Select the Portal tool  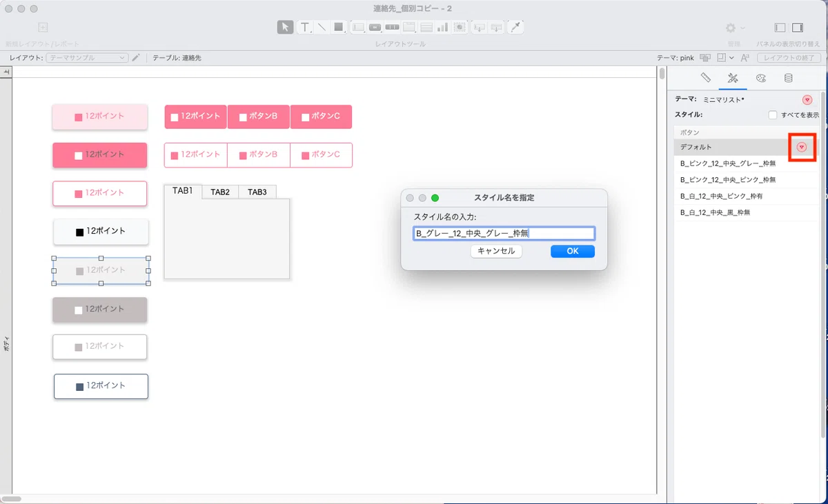(426, 28)
